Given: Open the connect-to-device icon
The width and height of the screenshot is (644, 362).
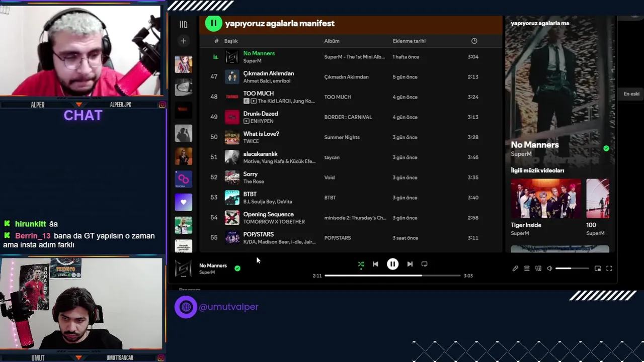Looking at the screenshot, I should (538, 268).
